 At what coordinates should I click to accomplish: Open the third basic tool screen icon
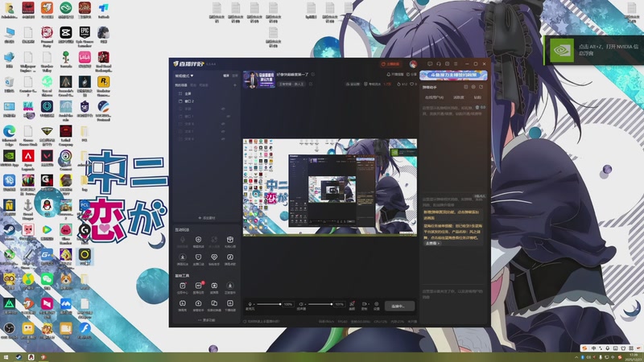[x=214, y=287]
